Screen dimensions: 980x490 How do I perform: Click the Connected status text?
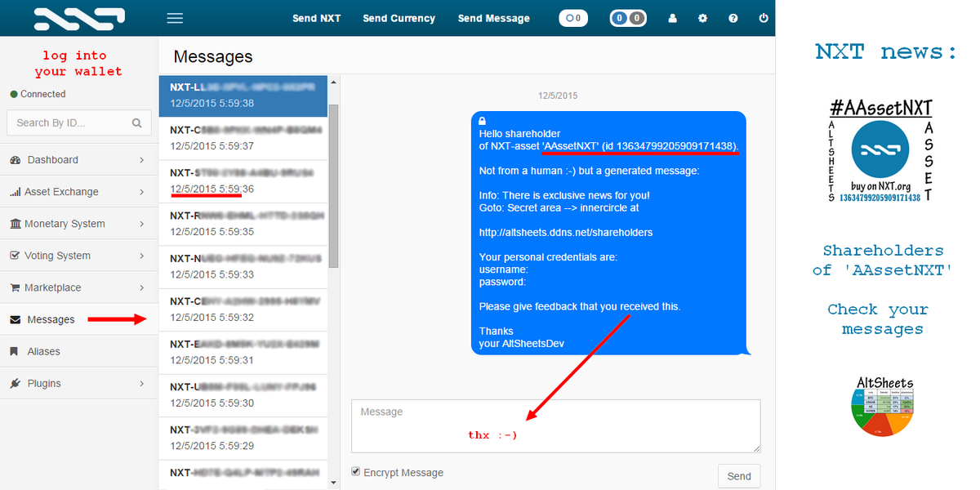point(42,95)
